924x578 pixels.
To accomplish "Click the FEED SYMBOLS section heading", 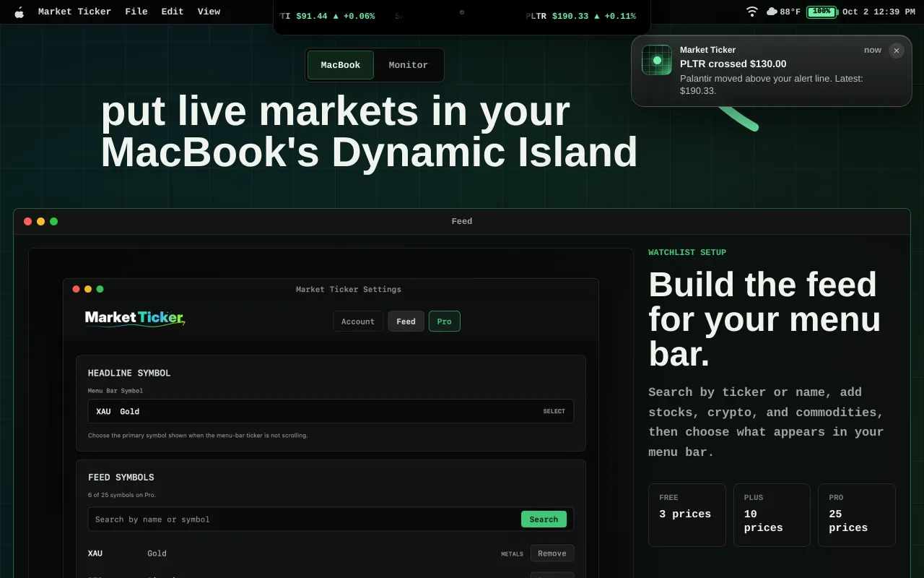I will tap(121, 478).
